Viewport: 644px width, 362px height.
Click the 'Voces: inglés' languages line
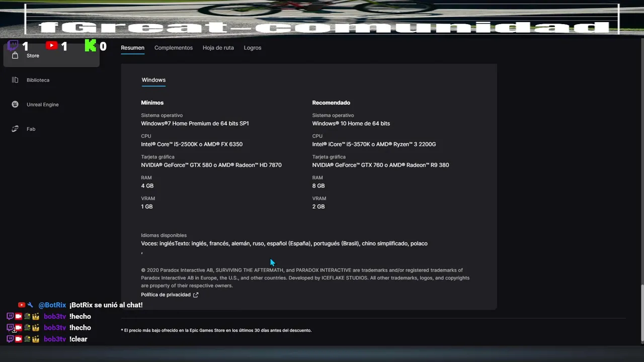tap(284, 243)
